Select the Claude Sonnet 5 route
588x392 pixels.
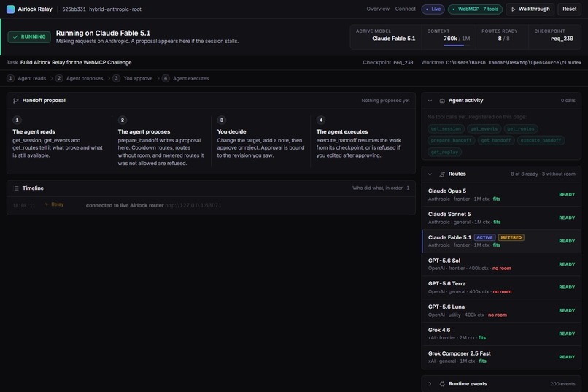[501, 218]
